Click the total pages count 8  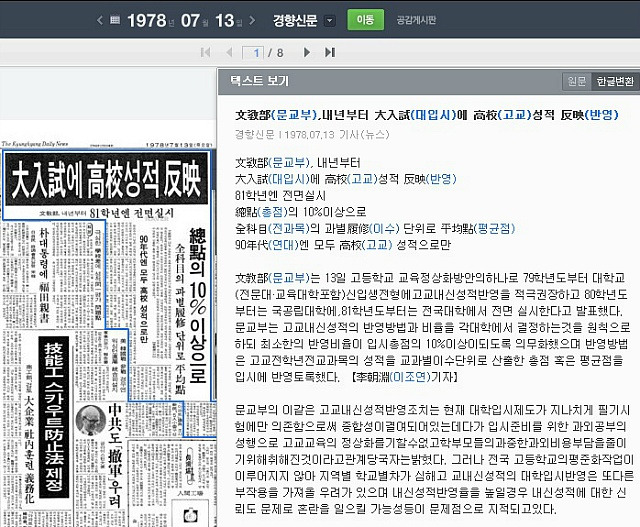280,53
